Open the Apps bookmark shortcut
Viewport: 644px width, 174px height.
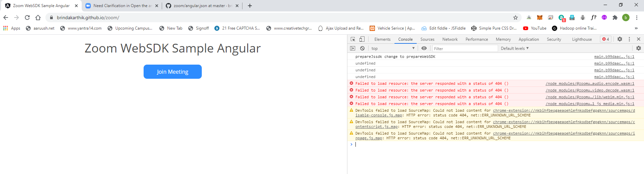coord(12,28)
